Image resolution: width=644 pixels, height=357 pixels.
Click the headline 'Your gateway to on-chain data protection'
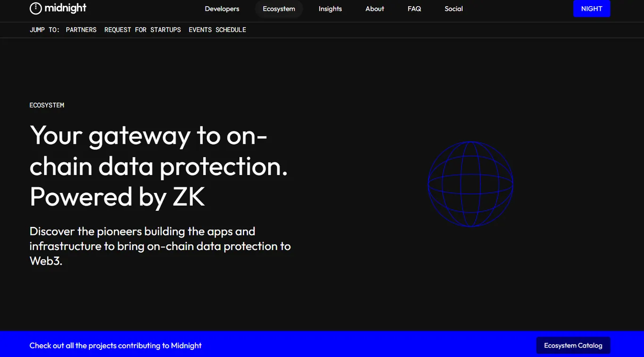coord(159,166)
